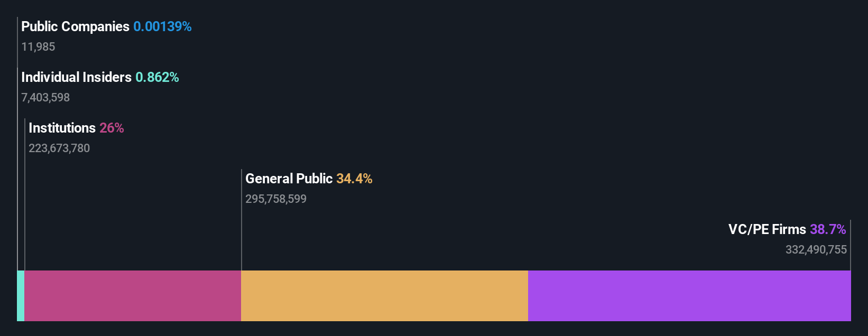Click the teal Individual Insiders bar sliver
Screen dimensions: 868x336
tap(21, 296)
